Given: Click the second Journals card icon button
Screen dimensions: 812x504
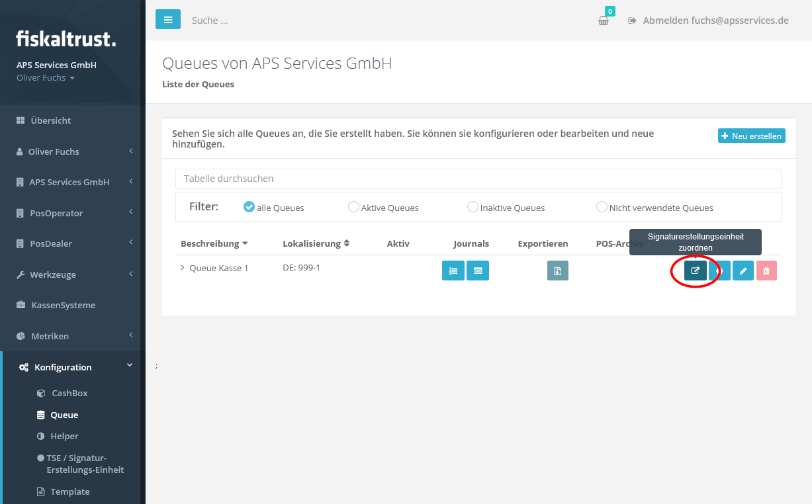Looking at the screenshot, I should click(x=478, y=271).
